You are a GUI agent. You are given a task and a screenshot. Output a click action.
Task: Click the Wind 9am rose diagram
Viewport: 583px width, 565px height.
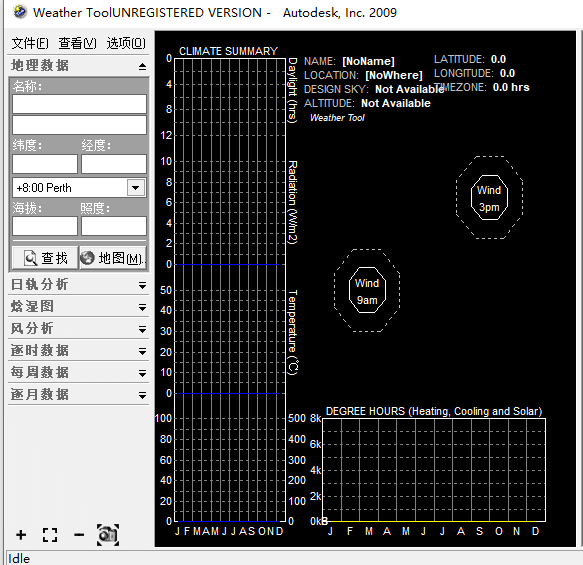coord(367,290)
